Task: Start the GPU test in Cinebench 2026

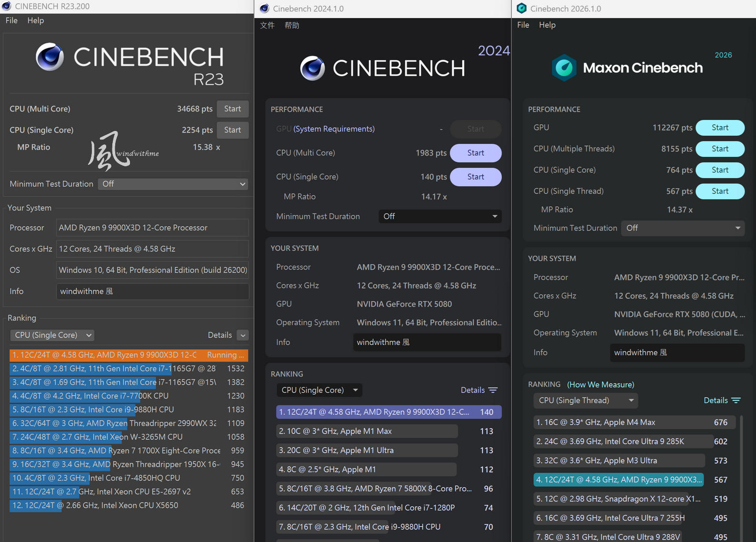Action: pos(720,128)
